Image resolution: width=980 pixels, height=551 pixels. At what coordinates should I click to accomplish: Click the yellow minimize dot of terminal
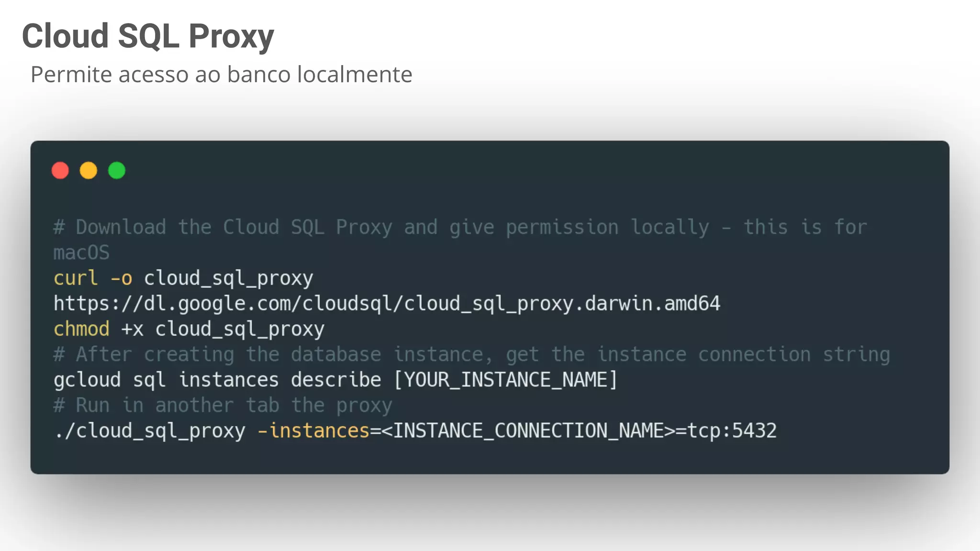(x=89, y=170)
